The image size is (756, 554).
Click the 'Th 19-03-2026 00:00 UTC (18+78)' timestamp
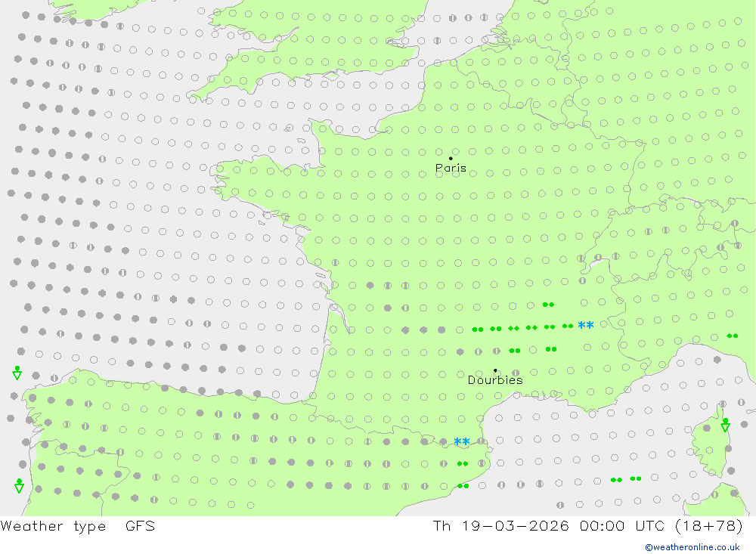coord(587,525)
